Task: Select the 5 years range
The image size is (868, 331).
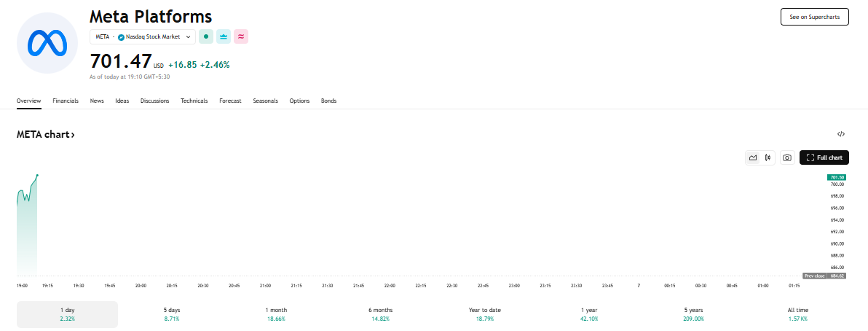Action: point(694,314)
